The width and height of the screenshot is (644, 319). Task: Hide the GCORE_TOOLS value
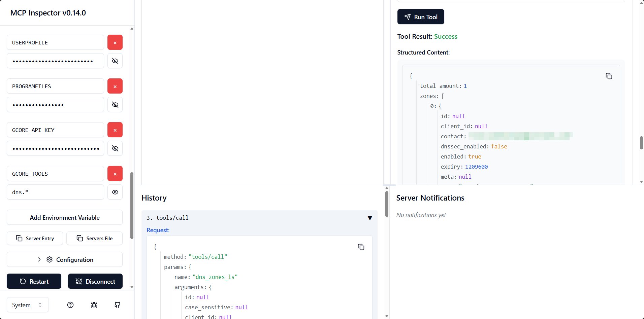(115, 192)
